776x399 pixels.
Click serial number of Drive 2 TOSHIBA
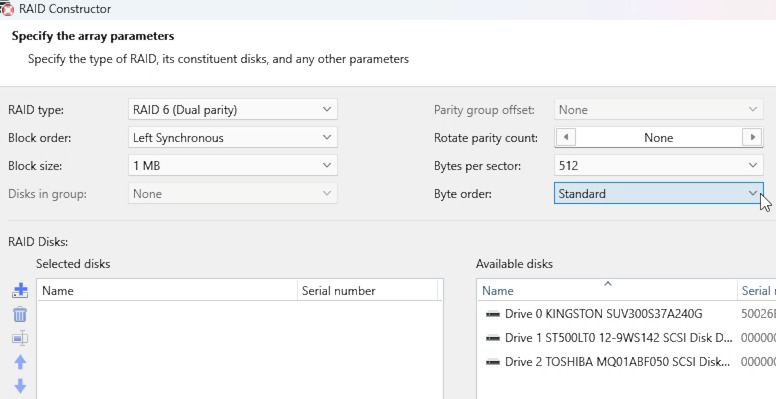758,362
